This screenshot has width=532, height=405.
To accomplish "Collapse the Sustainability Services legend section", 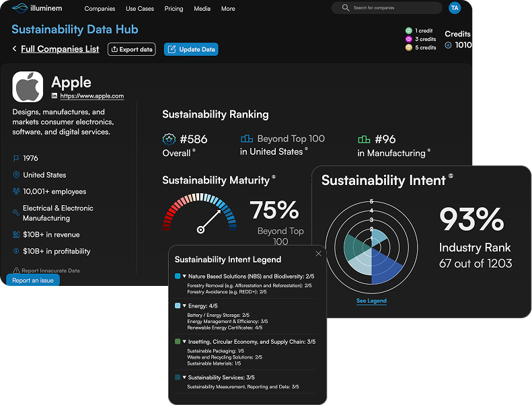I will [184, 377].
